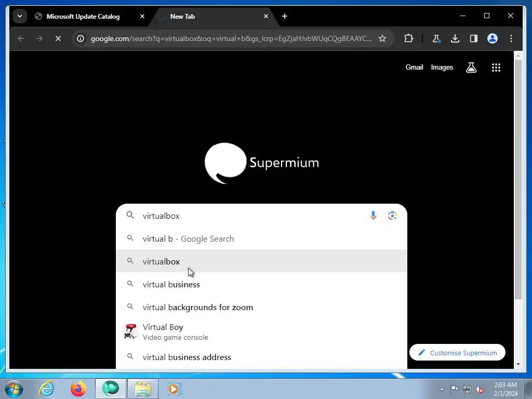Image resolution: width=532 pixels, height=399 pixels.
Task: Launch Internet Explorer from taskbar
Action: [46, 389]
